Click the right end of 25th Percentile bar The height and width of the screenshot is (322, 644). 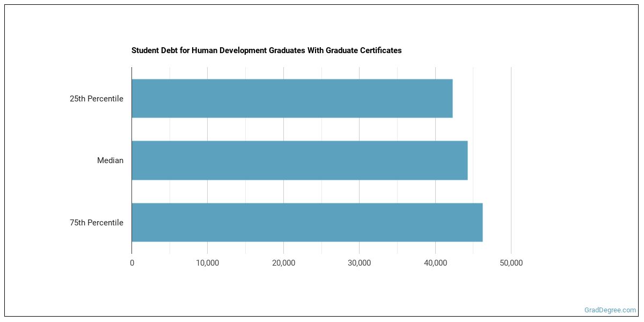pyautogui.click(x=450, y=99)
